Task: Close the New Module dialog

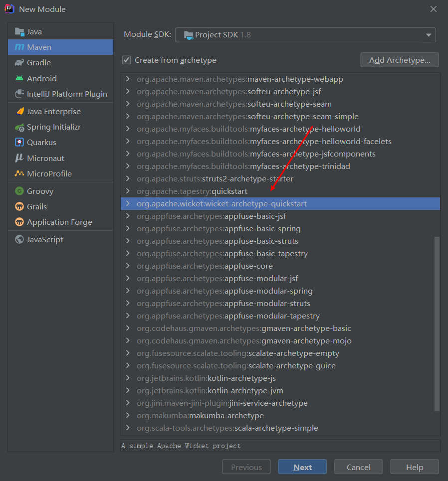Action: [x=433, y=9]
